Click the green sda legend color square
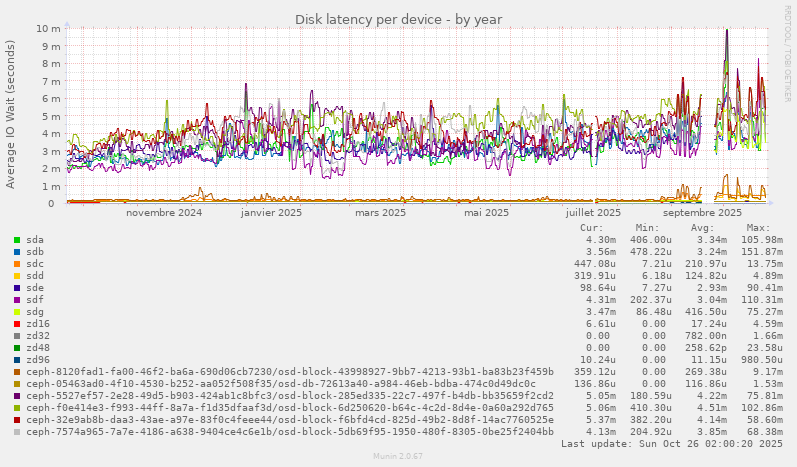The height and width of the screenshot is (467, 797). click(17, 240)
